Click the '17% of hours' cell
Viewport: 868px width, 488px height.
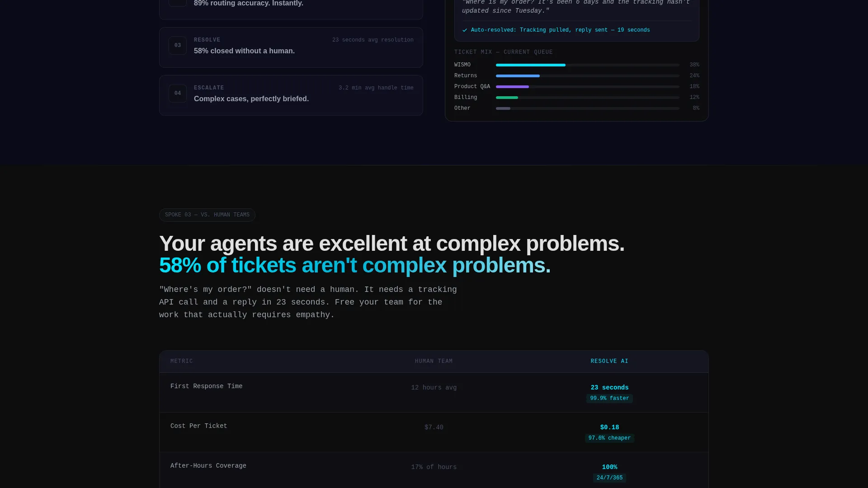click(434, 467)
